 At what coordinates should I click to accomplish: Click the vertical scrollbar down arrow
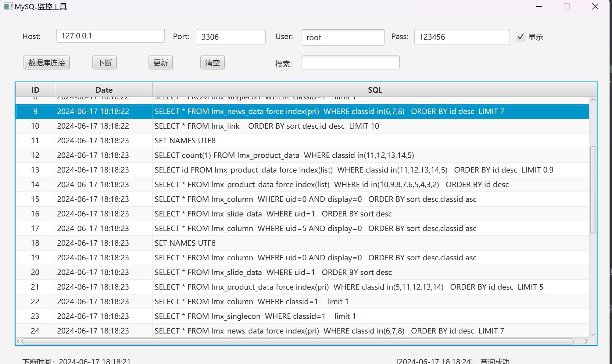tap(593, 334)
